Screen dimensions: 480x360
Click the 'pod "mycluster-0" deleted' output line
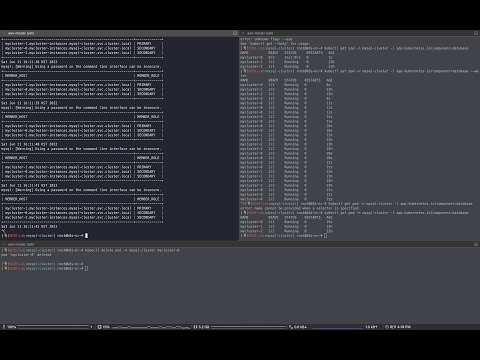pos(26,255)
